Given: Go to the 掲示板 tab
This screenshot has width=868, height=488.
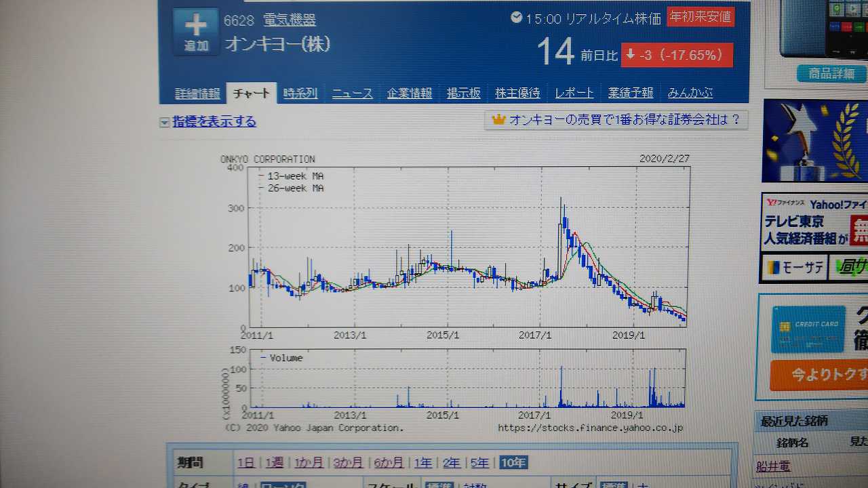Looking at the screenshot, I should pos(463,94).
